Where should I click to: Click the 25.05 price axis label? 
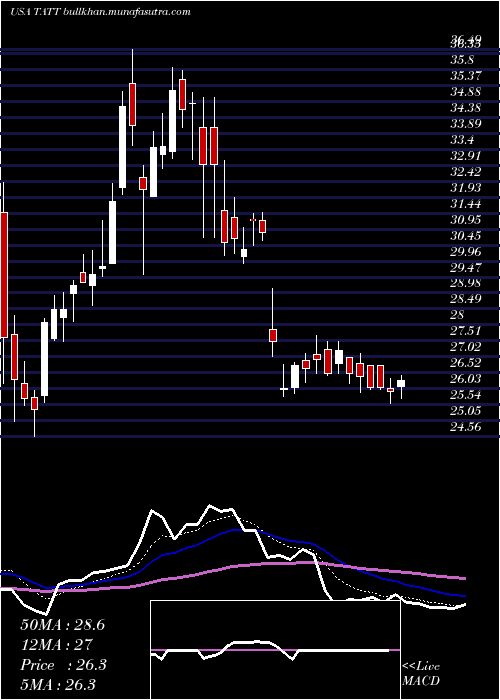point(465,411)
